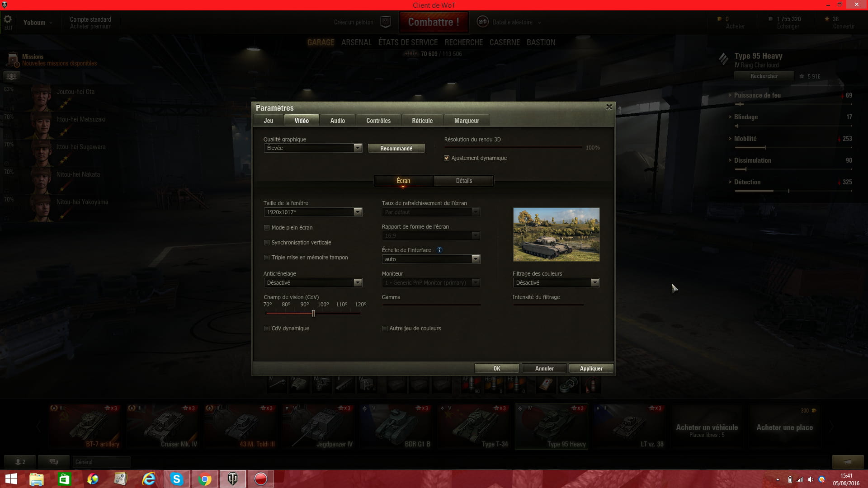The width and height of the screenshot is (868, 488).
Task: Click the Rechercher button for Type 95 Heavy
Action: [x=764, y=76]
